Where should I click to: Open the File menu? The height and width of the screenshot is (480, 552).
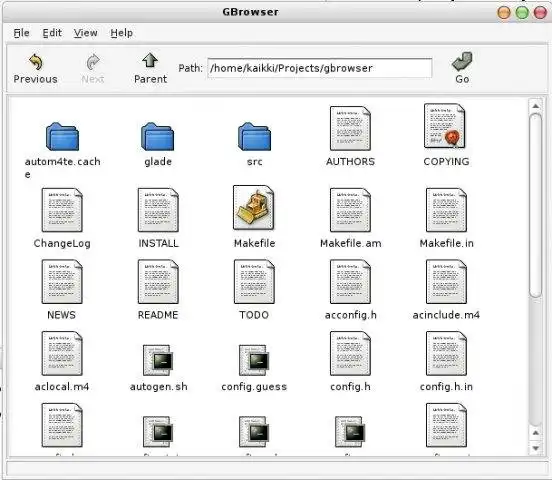(21, 33)
